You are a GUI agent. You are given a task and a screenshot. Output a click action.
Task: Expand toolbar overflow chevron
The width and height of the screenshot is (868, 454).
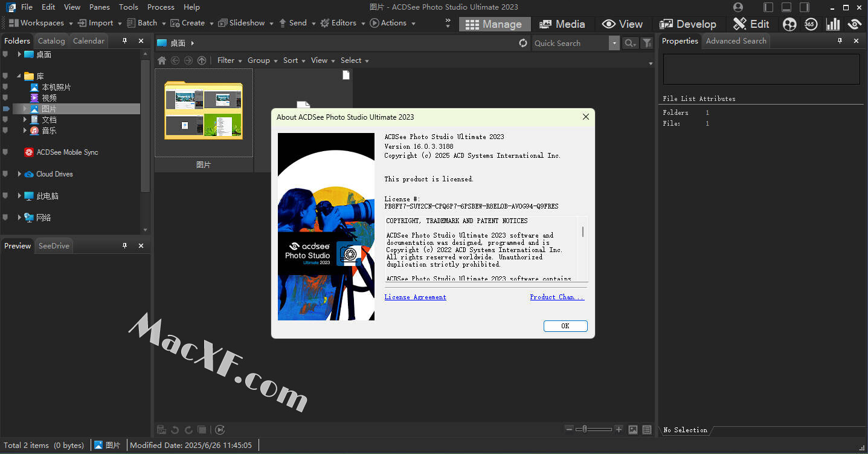pyautogui.click(x=448, y=23)
